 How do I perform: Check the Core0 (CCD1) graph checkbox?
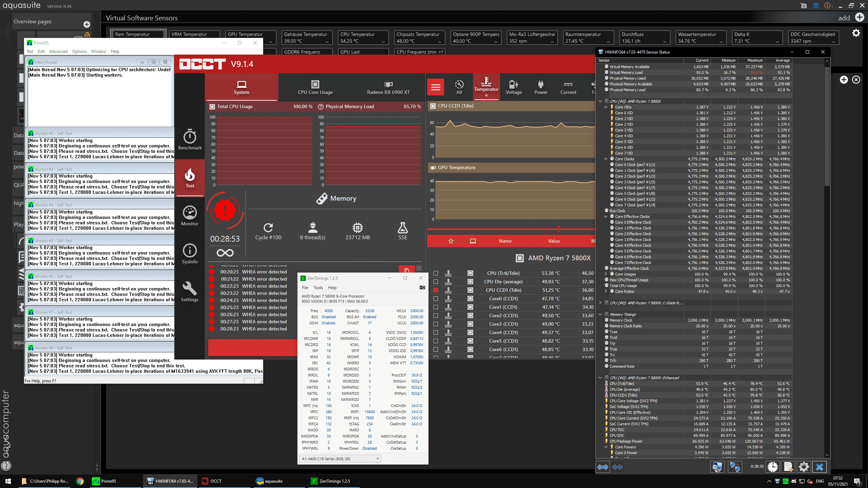(436, 299)
